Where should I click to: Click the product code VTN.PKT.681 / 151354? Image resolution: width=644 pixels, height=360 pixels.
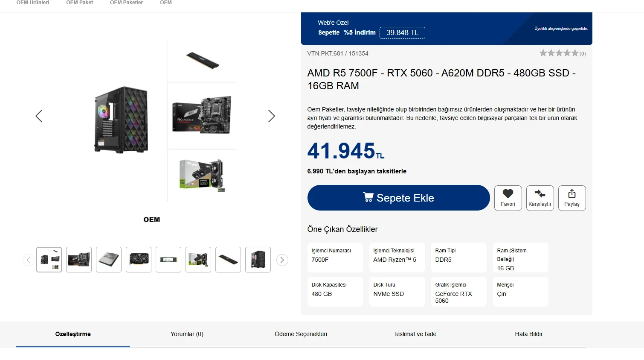pyautogui.click(x=338, y=53)
